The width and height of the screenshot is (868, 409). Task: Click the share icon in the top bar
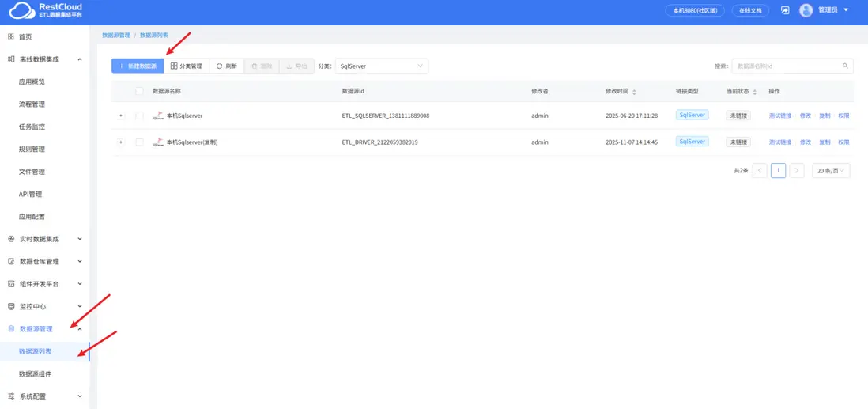click(785, 10)
